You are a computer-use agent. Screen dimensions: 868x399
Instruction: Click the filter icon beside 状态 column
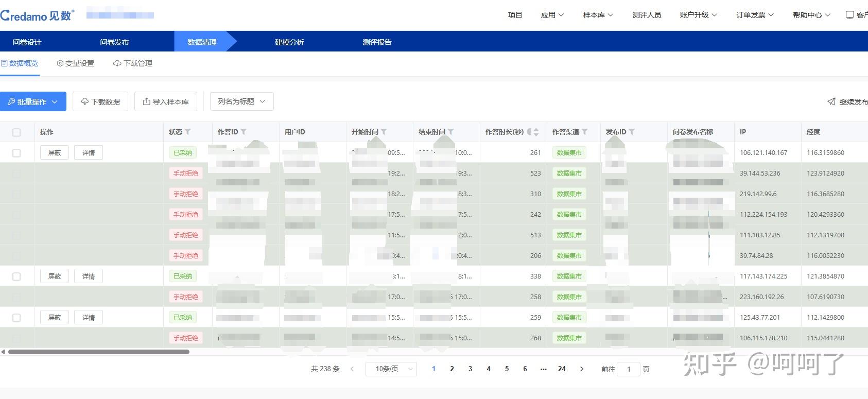(188, 132)
